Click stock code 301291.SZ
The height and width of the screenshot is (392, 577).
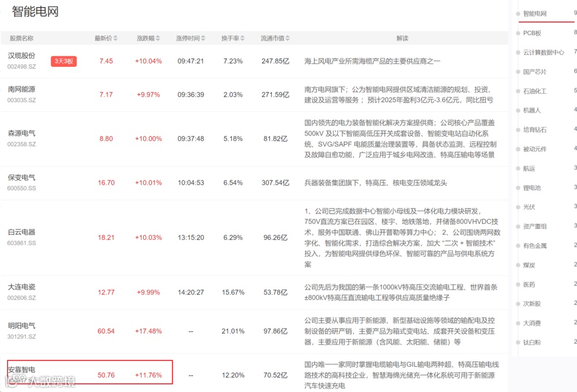pos(22,337)
